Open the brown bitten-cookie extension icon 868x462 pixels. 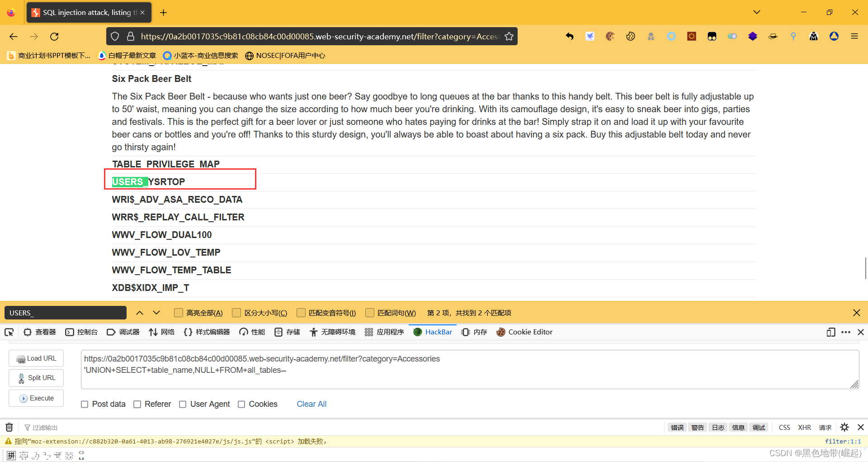click(x=610, y=37)
